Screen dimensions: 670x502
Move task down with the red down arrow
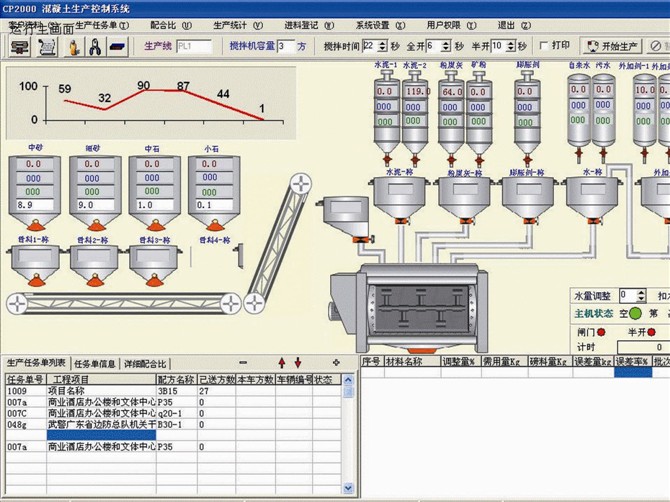298,363
